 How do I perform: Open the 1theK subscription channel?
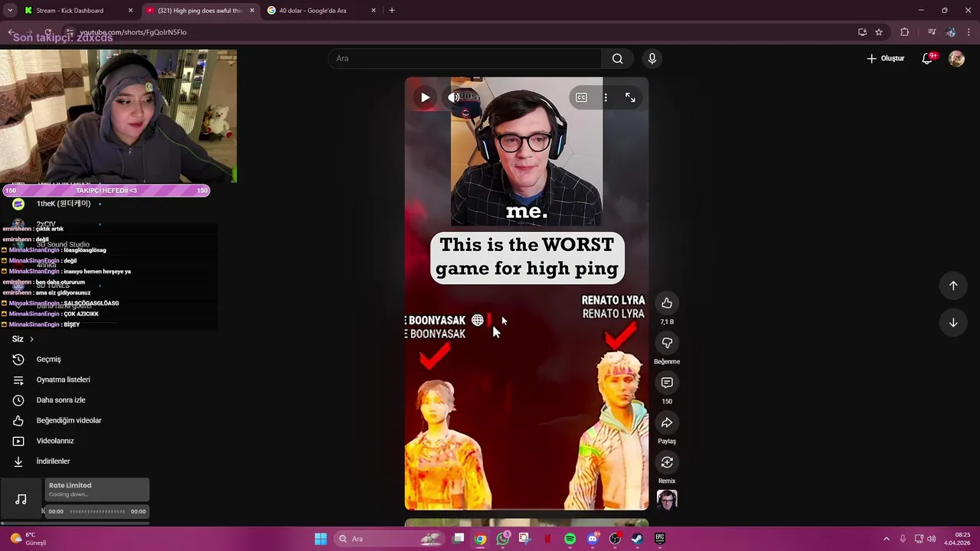coord(63,204)
